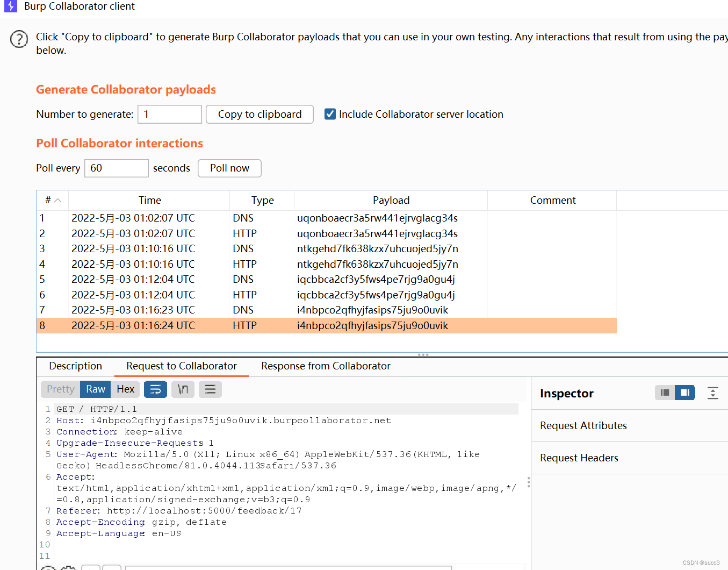This screenshot has width=728, height=570.
Task: Click the Connection: keep-alive header line
Action: tap(119, 432)
